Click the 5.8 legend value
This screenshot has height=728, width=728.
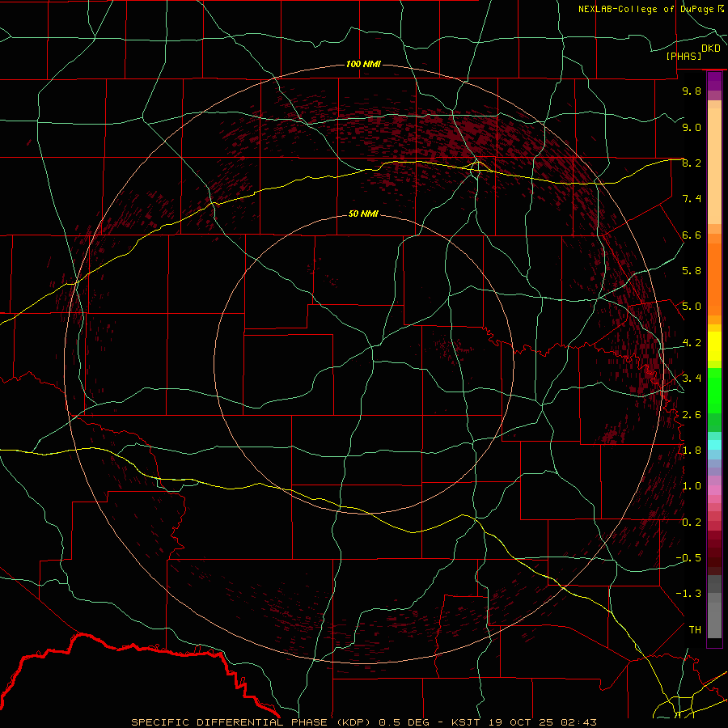tap(692, 271)
